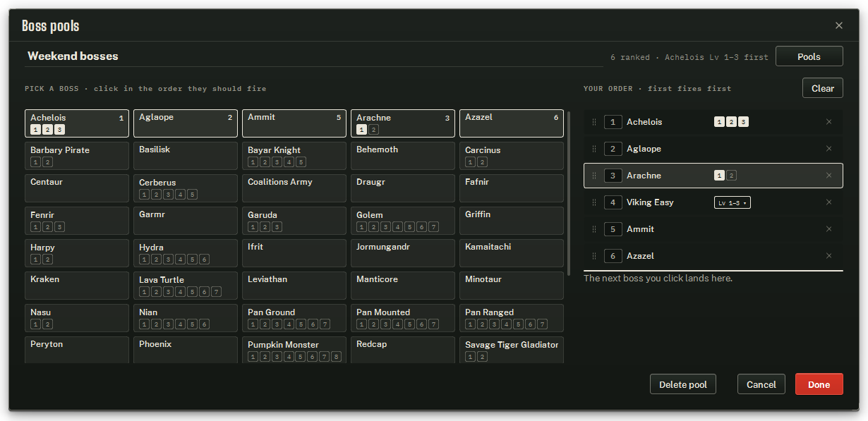Toggle level 5 chip on Pan Mounted card

tap(409, 324)
